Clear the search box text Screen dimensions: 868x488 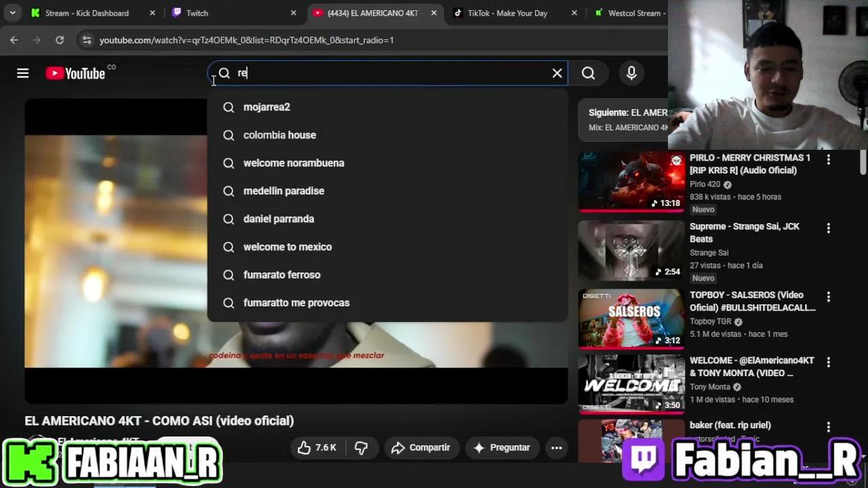point(557,73)
